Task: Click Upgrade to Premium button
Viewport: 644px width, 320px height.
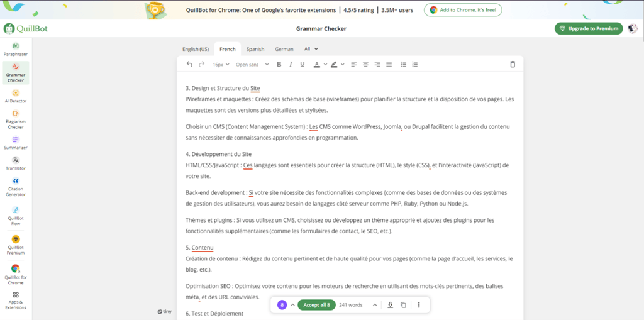Action: 589,29
